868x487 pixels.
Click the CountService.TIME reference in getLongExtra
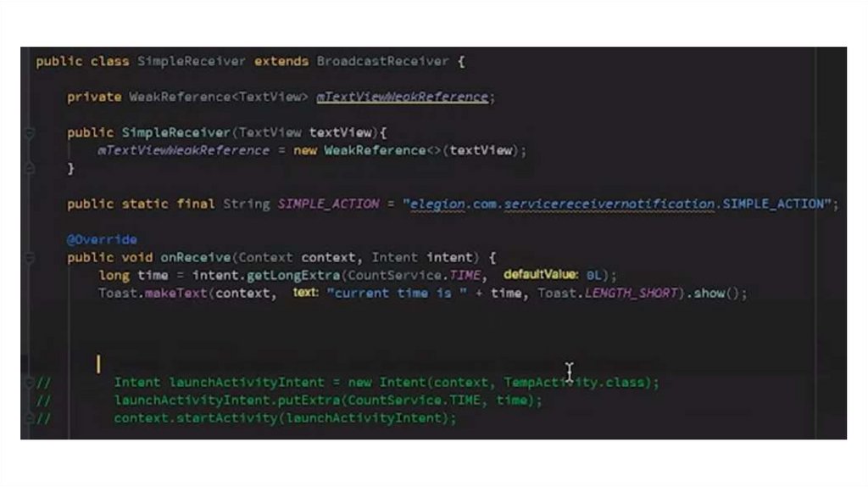coord(414,276)
